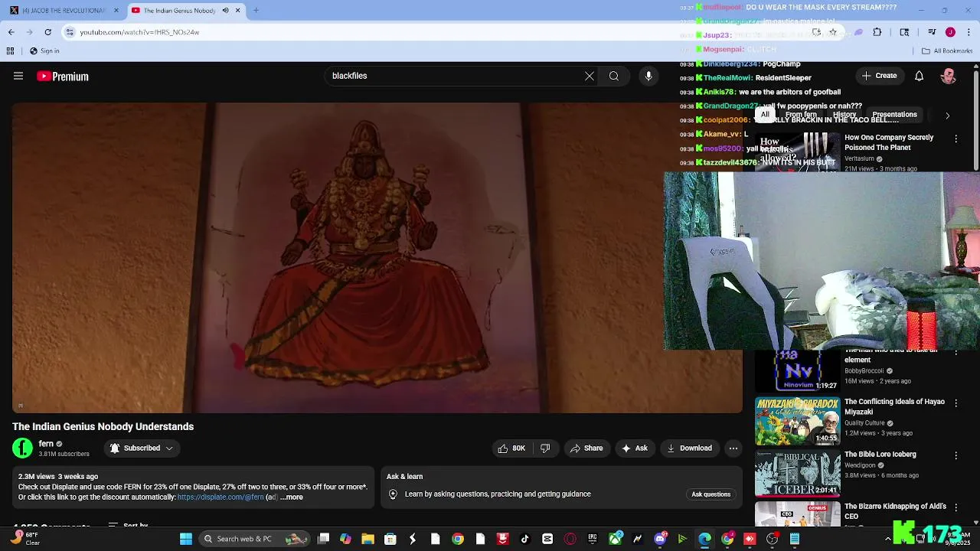Mute the YouTube tab audio icon

[x=225, y=10]
